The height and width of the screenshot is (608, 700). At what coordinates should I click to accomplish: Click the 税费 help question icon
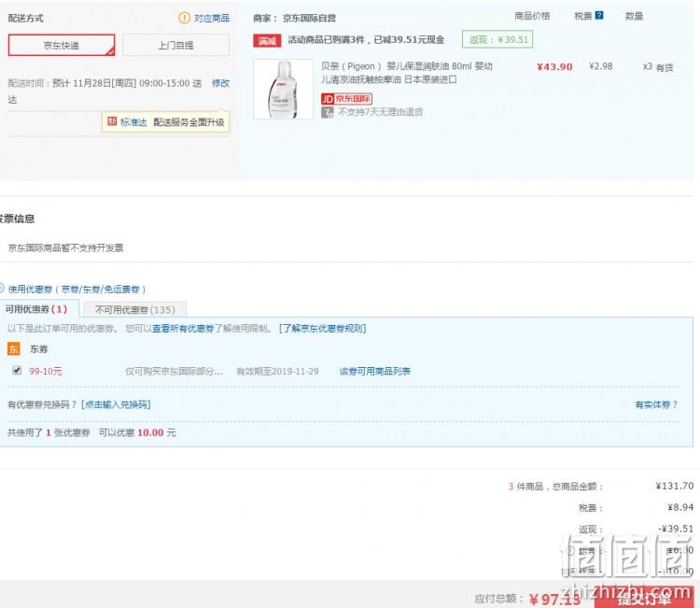(599, 15)
